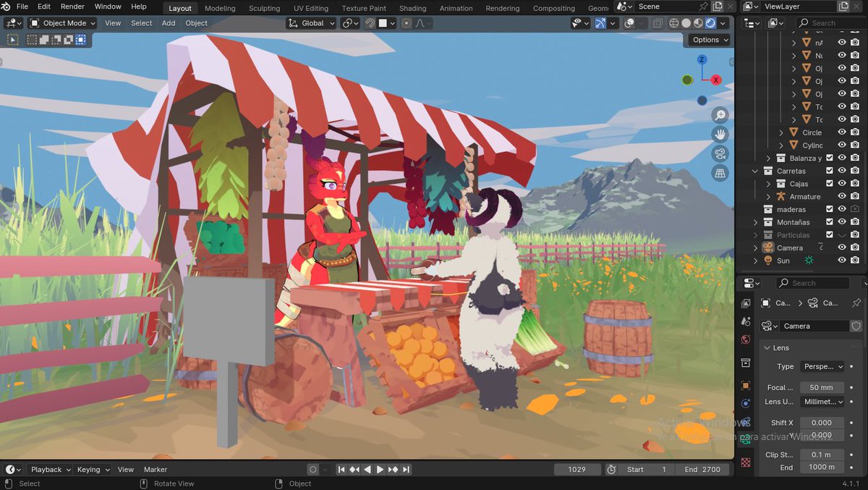Viewport: 868px width, 490px height.
Task: Expand the Cajas collection
Action: pyautogui.click(x=768, y=184)
